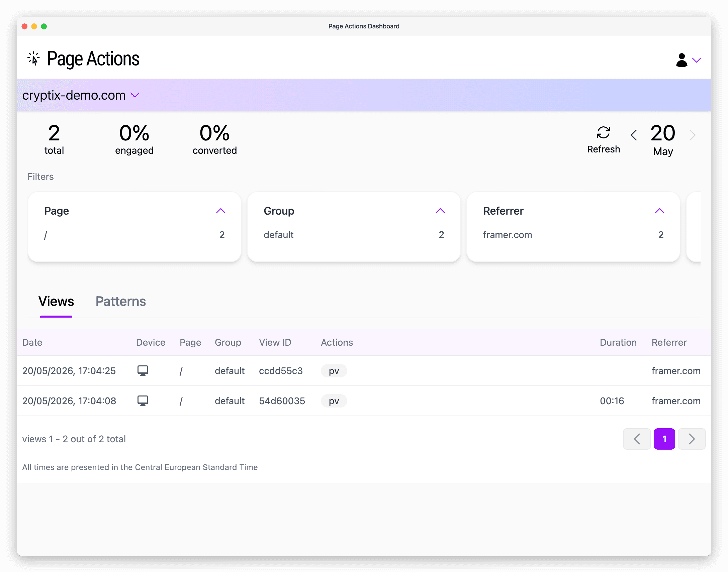Click the Referrer column header in table
Image resolution: width=728 pixels, height=572 pixels.
[669, 342]
